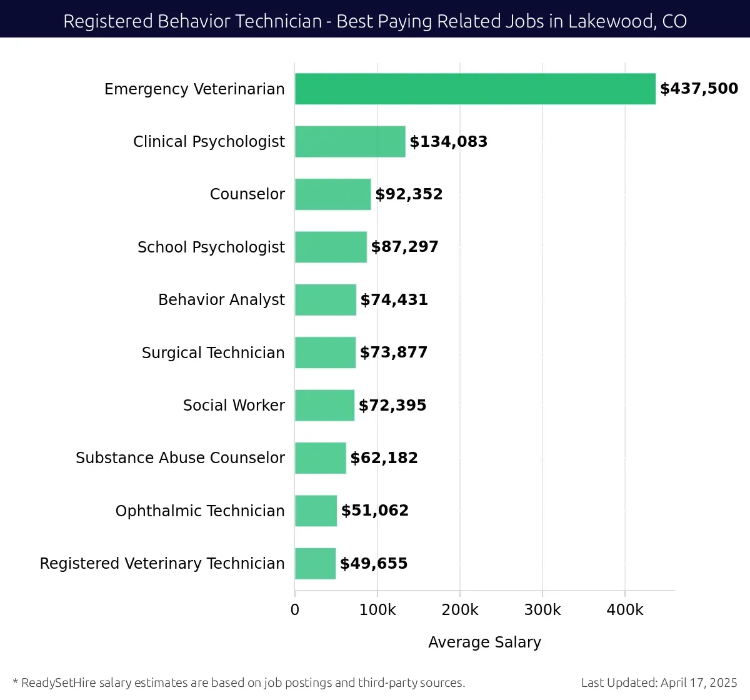The height and width of the screenshot is (700, 750).
Task: Click the chart title about Lakewood, CO
Action: 375,21
